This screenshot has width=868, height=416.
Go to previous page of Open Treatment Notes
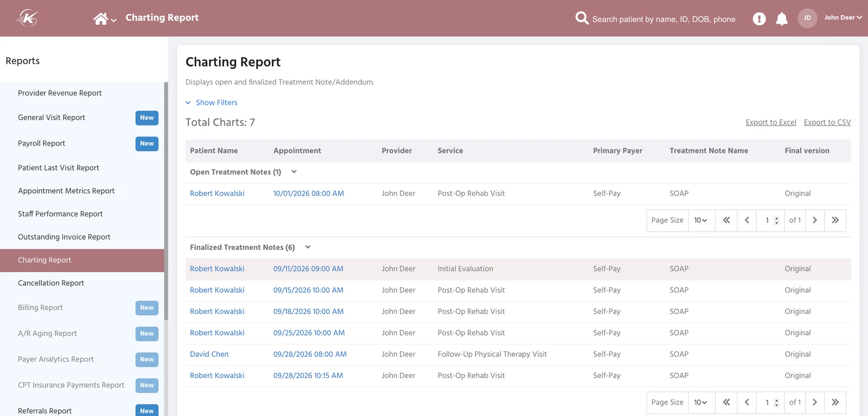(x=747, y=220)
